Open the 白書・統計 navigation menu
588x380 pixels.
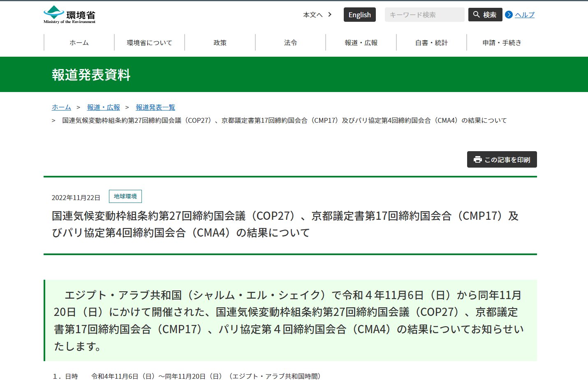coord(431,42)
